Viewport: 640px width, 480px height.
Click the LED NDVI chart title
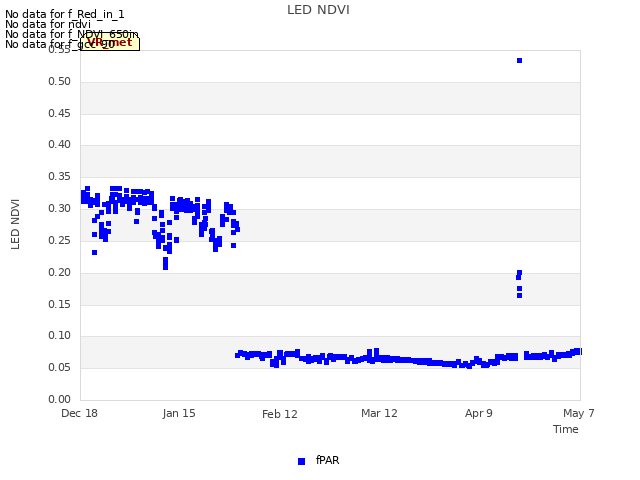click(318, 10)
